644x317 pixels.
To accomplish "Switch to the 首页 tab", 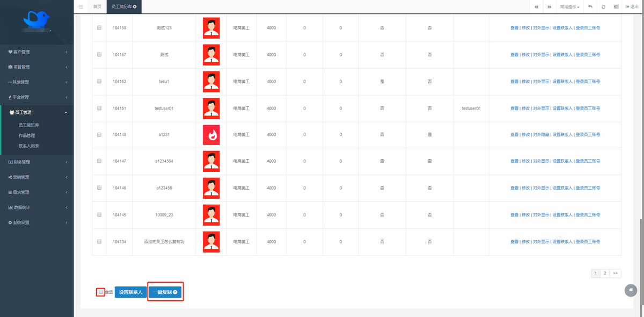I will 97,6.
